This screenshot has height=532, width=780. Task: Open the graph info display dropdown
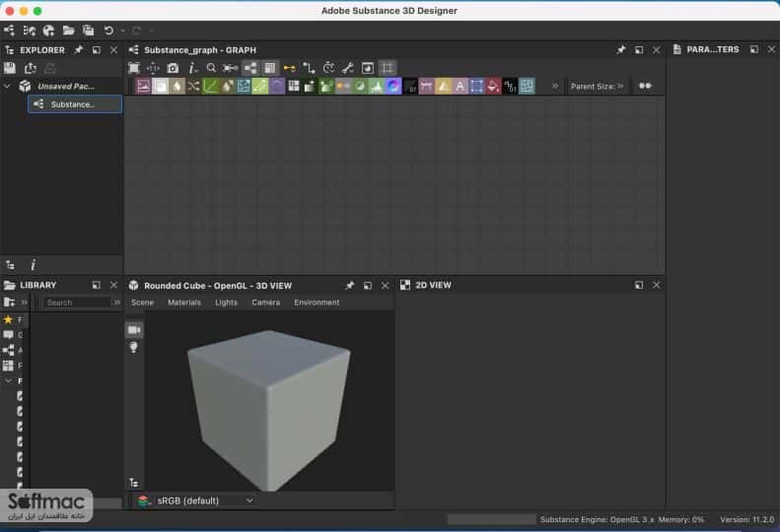tap(192, 68)
